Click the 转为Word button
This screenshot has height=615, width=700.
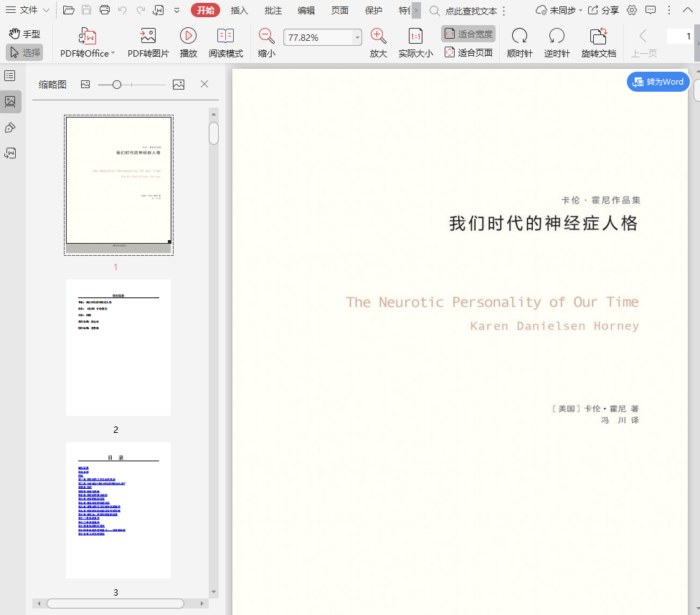pyautogui.click(x=658, y=82)
